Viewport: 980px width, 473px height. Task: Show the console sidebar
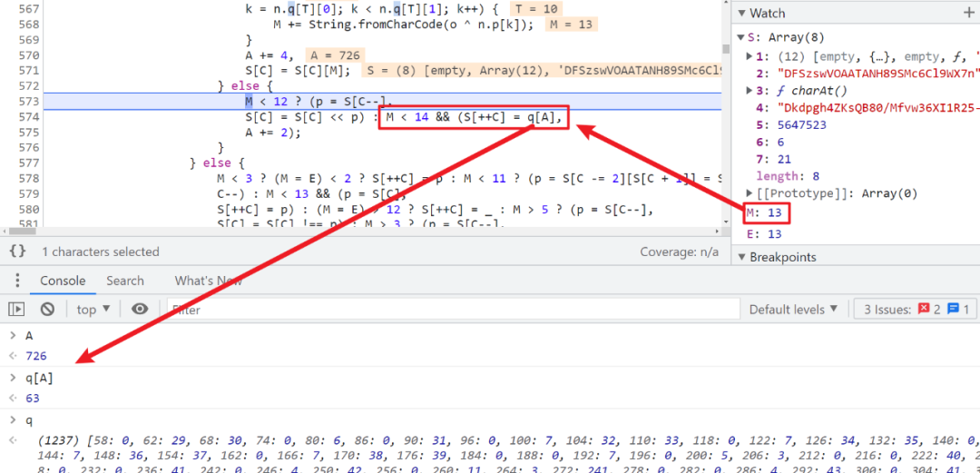[x=16, y=309]
